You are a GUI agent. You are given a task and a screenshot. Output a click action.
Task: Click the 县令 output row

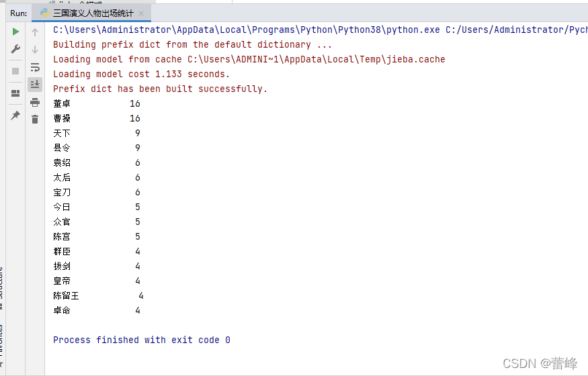point(97,148)
